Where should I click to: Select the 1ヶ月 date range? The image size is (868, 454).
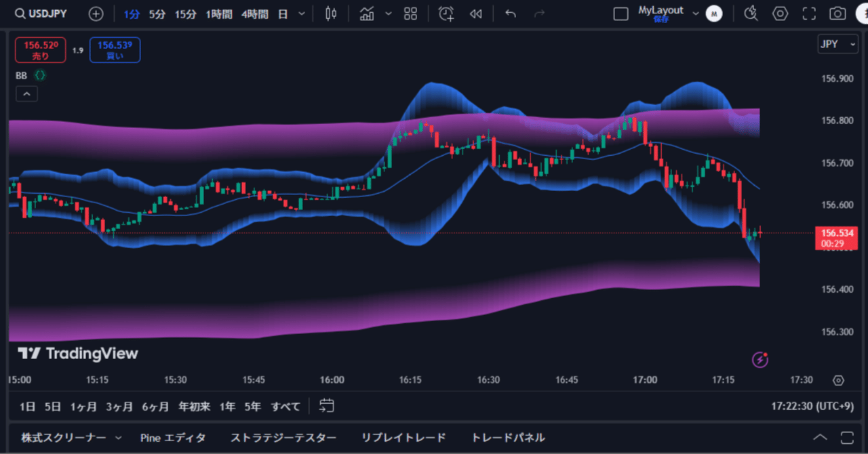(x=83, y=407)
